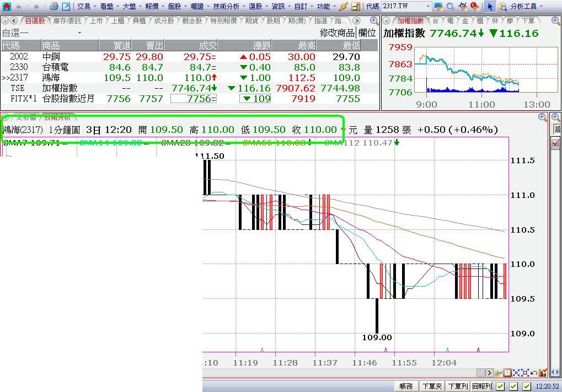Click the 漲跌 column header
This screenshot has width=562, height=392.
pos(245,46)
